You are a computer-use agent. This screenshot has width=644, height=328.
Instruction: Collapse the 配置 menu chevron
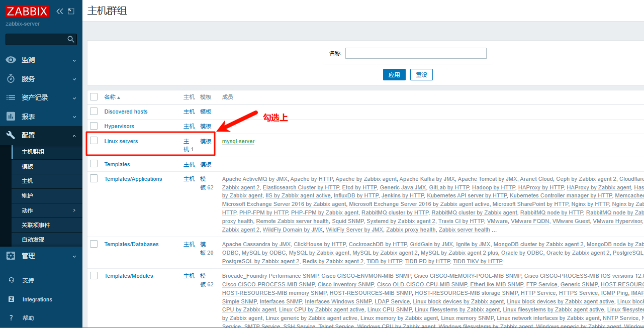[x=74, y=136]
